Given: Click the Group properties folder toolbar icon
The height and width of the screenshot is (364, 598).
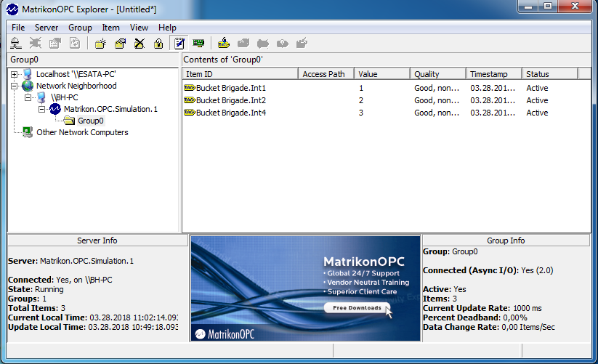Looking at the screenshot, I should [x=120, y=44].
